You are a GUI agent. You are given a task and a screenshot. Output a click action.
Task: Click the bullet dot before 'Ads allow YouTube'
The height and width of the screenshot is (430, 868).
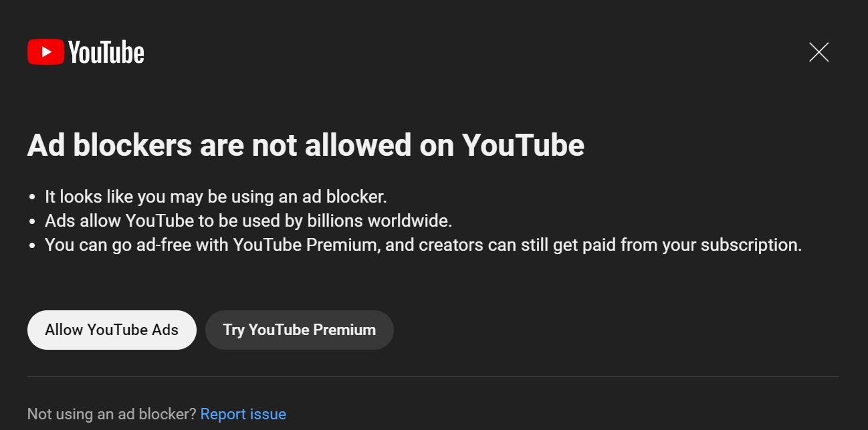pyautogui.click(x=32, y=221)
